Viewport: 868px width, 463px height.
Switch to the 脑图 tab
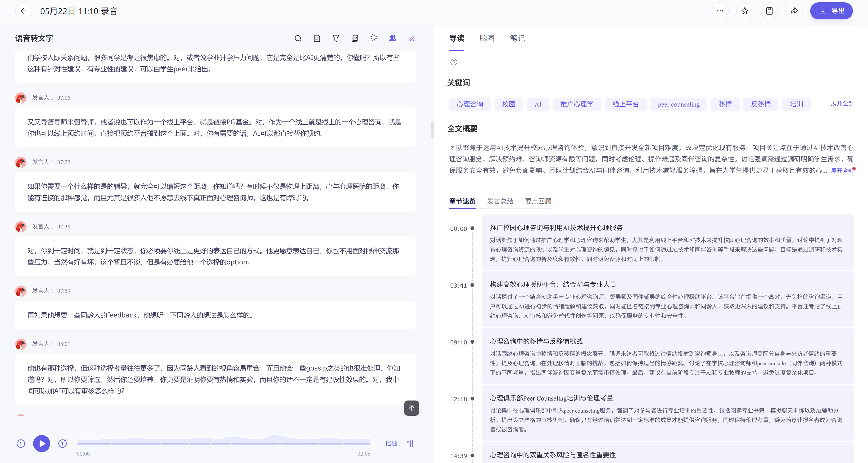tap(487, 38)
